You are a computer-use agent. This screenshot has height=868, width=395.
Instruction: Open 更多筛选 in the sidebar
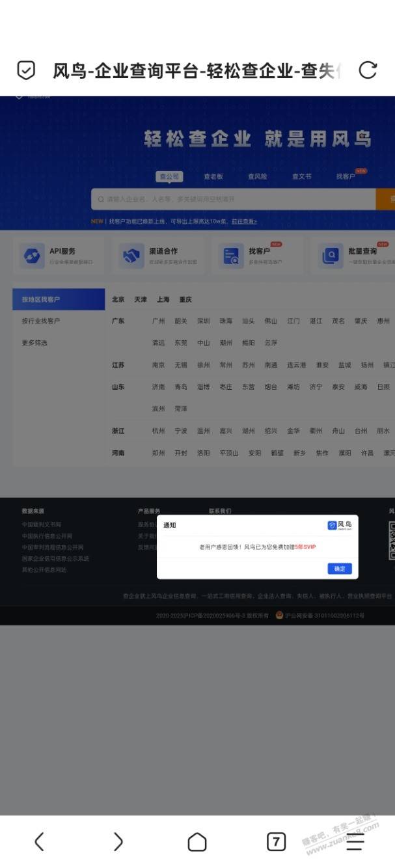click(x=34, y=342)
